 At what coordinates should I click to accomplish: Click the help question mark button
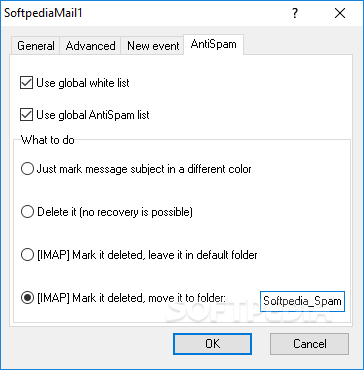(295, 13)
